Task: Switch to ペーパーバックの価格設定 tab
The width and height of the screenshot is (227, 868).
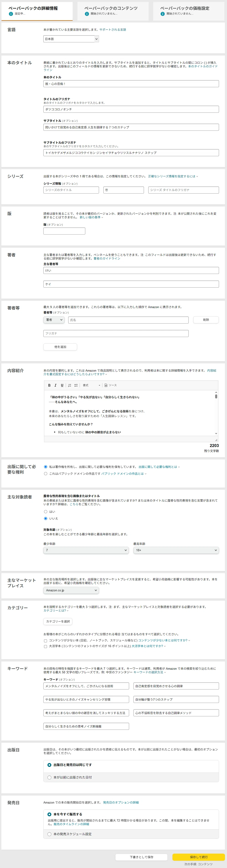Action: [x=189, y=11]
